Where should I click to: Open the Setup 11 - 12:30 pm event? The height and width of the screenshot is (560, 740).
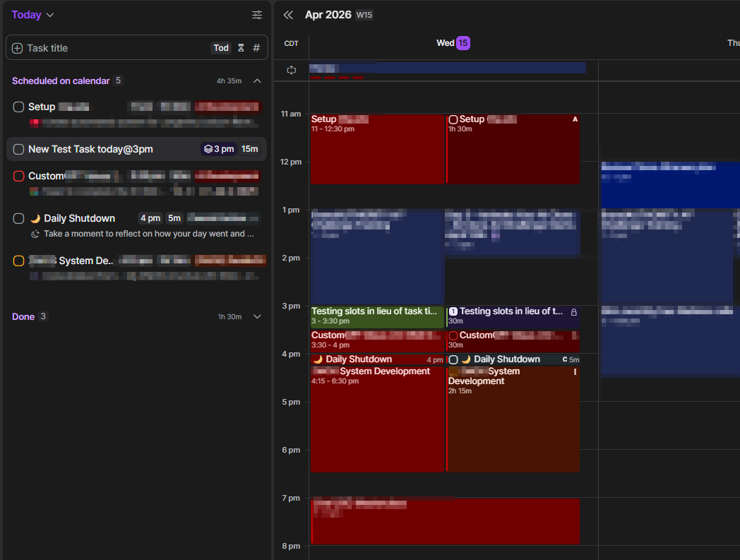(x=377, y=149)
